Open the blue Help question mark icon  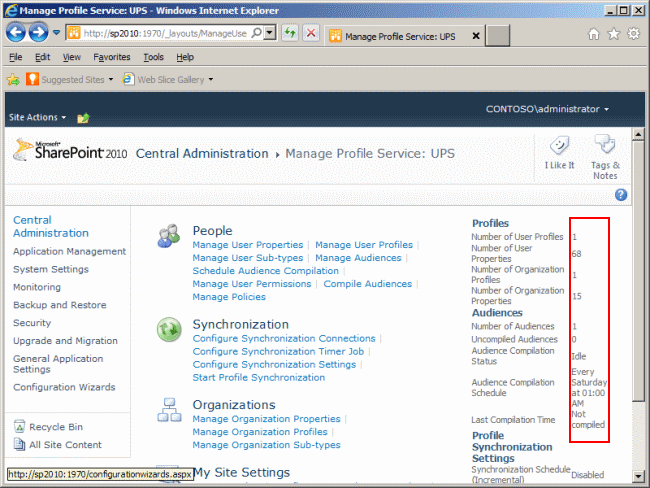coord(621,194)
